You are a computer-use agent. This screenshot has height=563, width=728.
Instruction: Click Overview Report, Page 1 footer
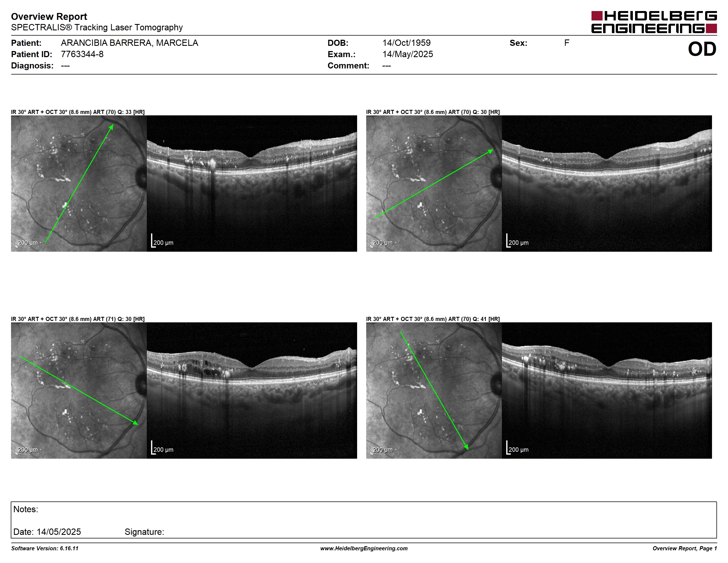(685, 548)
